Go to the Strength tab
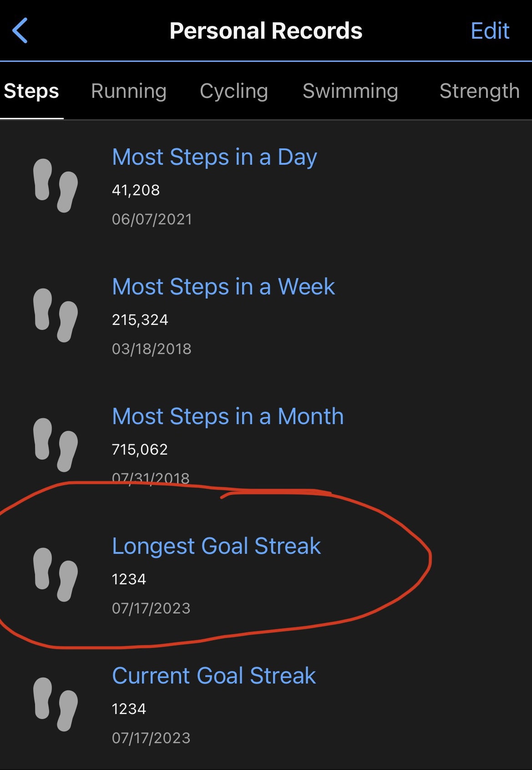The image size is (532, 770). [479, 91]
